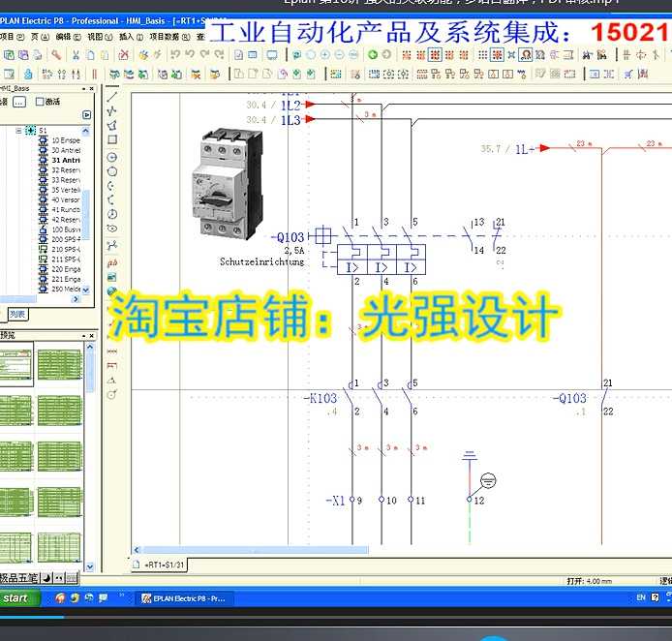Pick the circle drawing tool
Viewport: 672px width, 641px height.
112,157
